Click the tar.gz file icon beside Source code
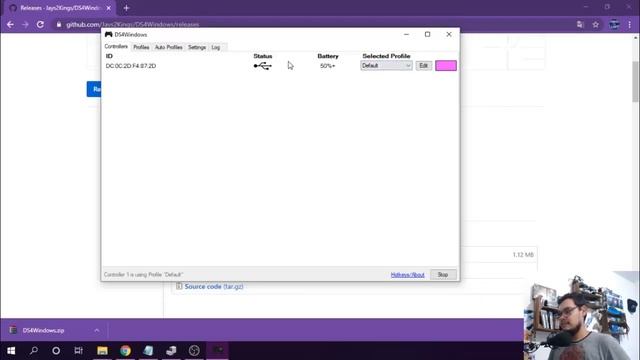 click(179, 287)
